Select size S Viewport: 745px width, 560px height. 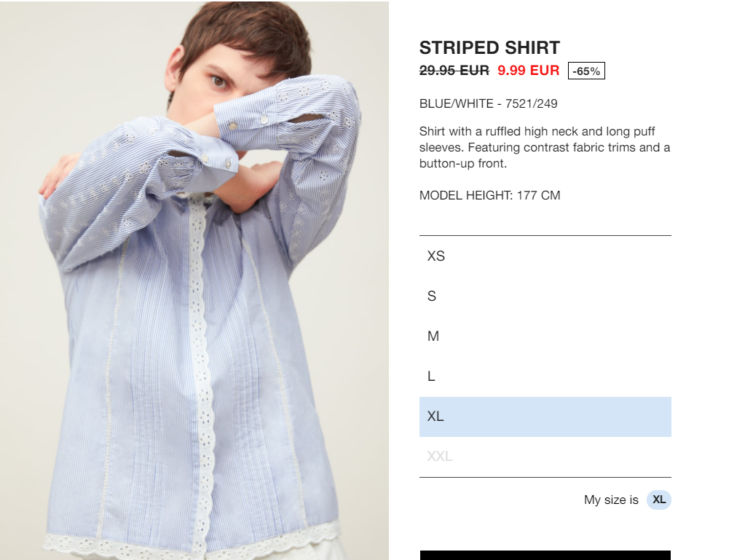(545, 296)
